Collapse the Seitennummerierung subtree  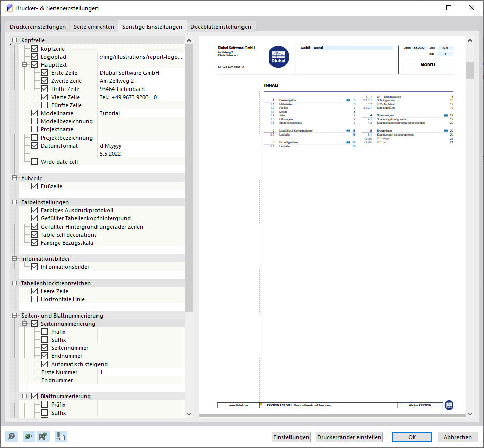point(24,324)
